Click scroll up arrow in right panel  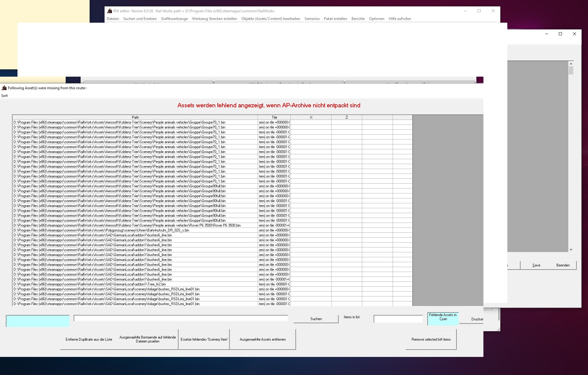pyautogui.click(x=571, y=64)
